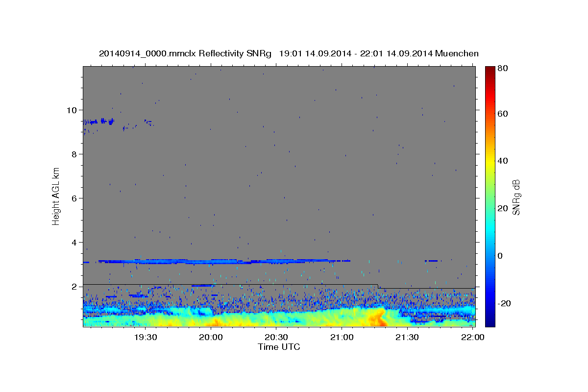Click the colorbar value 80
This screenshot has height=392, width=588.
[x=504, y=69]
